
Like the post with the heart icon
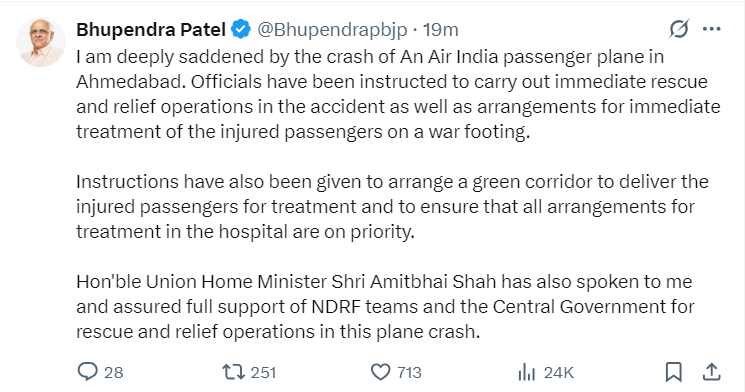point(381,372)
